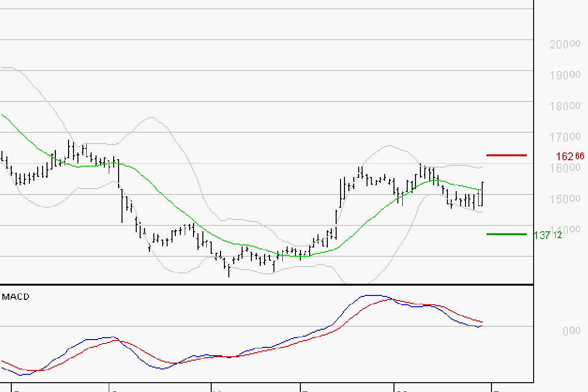Click the red 162.66 resistance line
Screen dimensions: 588x392
pos(506,155)
